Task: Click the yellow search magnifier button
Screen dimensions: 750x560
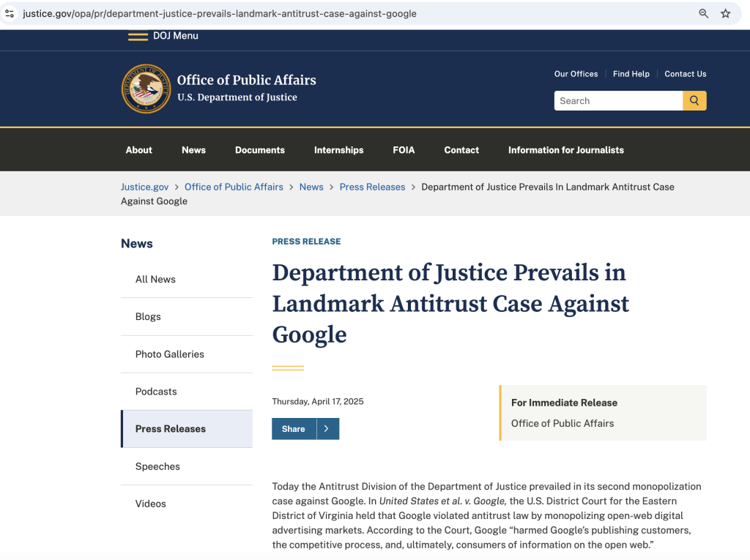Action: tap(694, 100)
